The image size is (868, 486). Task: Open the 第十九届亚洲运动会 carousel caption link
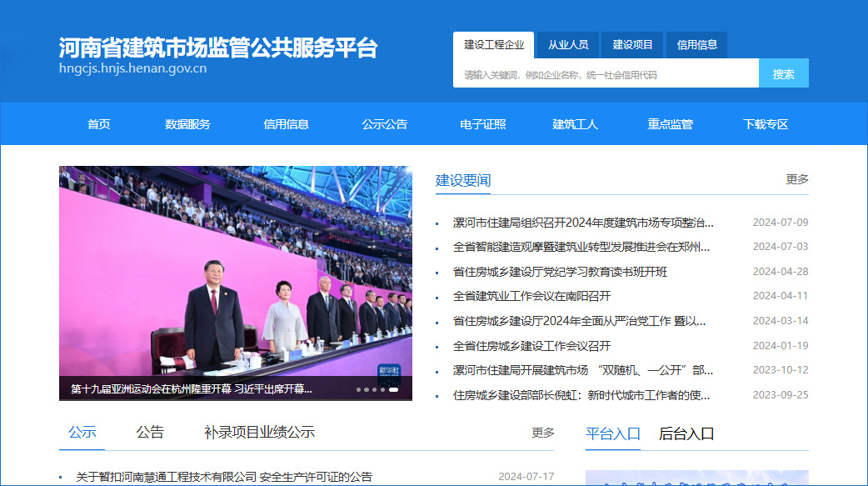click(x=192, y=389)
